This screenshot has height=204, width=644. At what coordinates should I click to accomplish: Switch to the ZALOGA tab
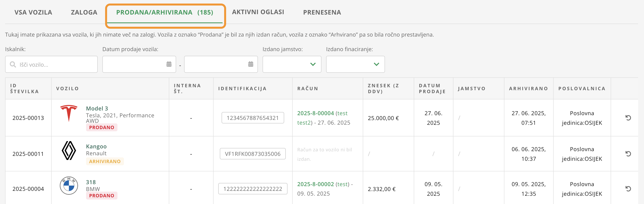tap(84, 12)
